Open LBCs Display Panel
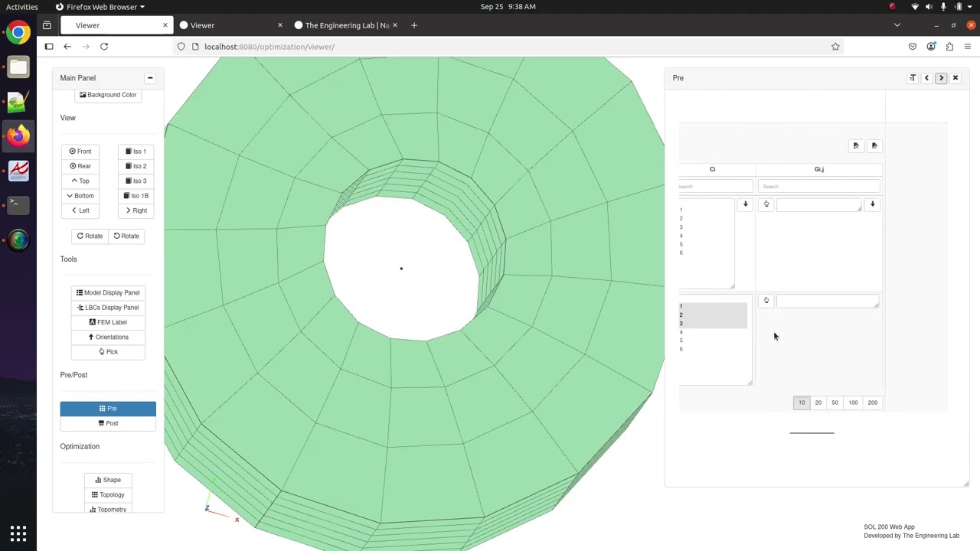 point(108,308)
